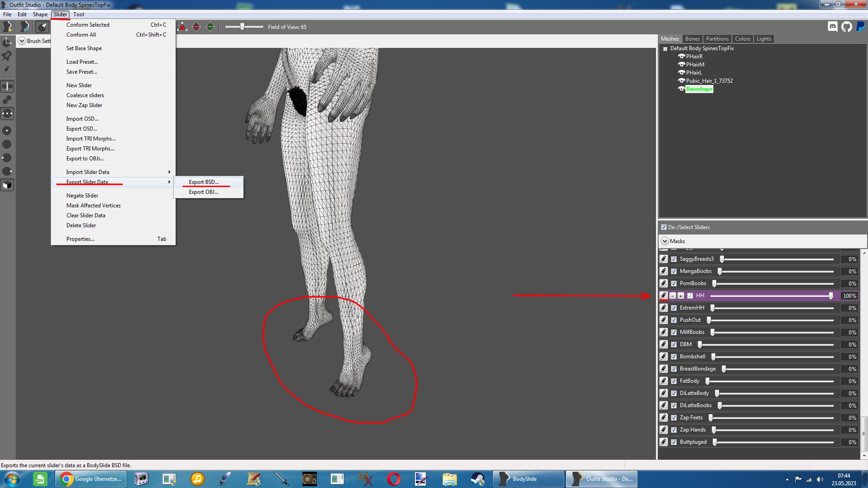Image resolution: width=868 pixels, height=488 pixels.
Task: Open the Tool menu
Action: (79, 14)
